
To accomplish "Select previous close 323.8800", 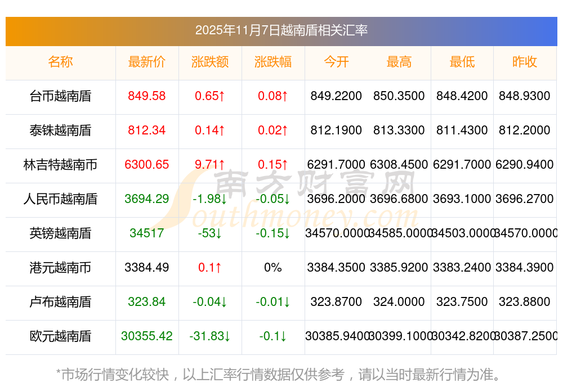I will point(525,302).
